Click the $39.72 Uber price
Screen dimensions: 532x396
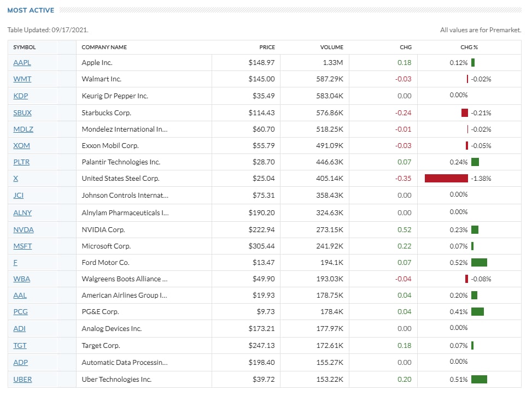(264, 380)
